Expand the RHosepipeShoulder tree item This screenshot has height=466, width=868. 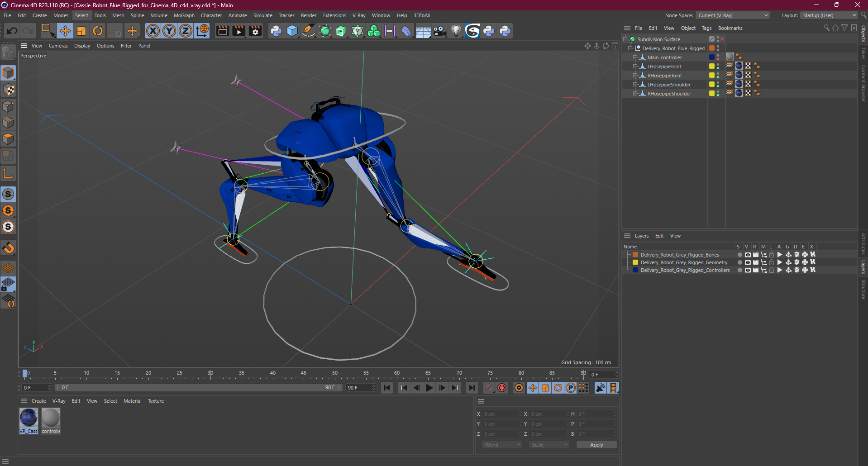click(635, 94)
